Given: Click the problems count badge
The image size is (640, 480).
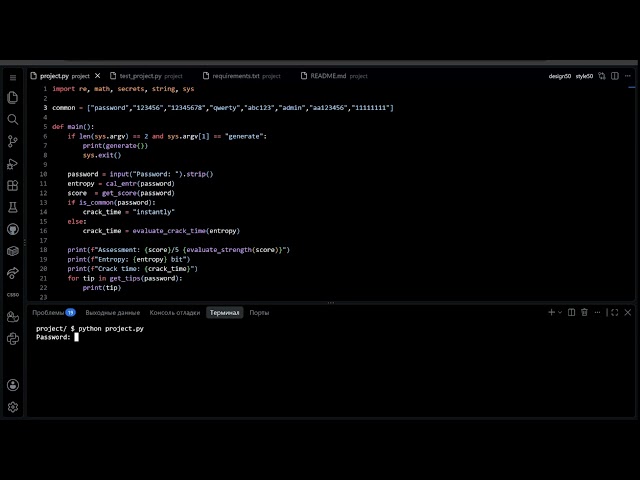Looking at the screenshot, I should click(71, 313).
